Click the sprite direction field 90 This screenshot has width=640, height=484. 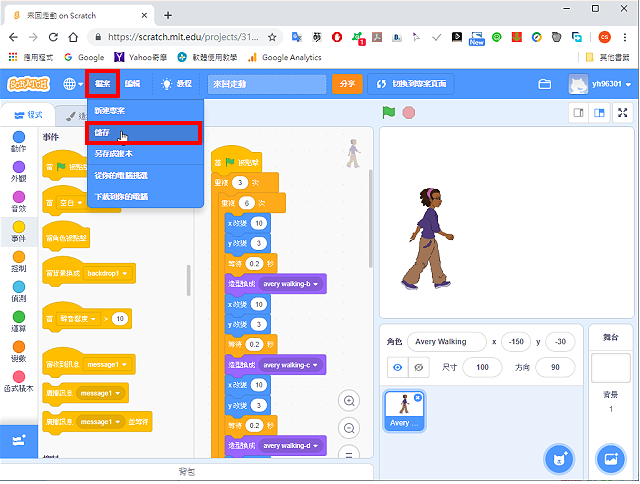click(555, 368)
